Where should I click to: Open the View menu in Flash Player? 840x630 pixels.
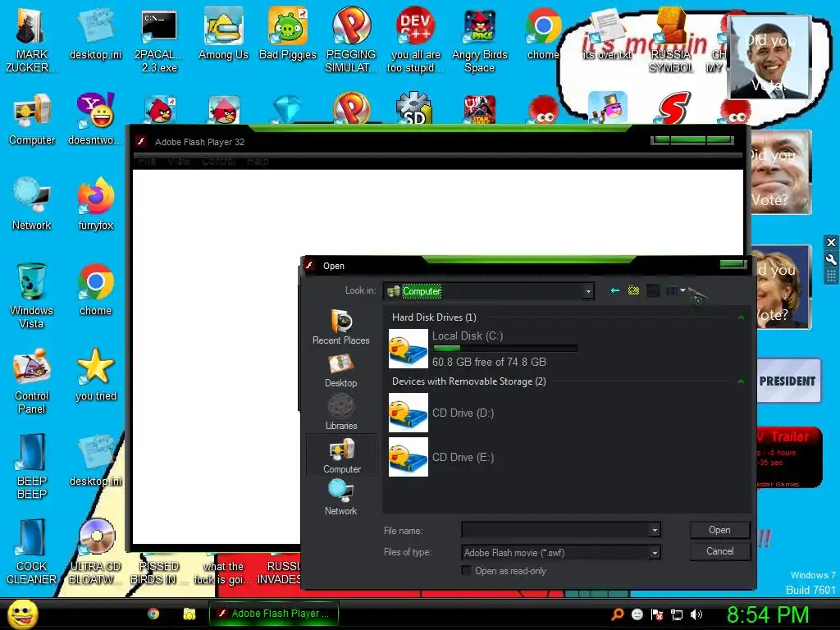(x=179, y=161)
